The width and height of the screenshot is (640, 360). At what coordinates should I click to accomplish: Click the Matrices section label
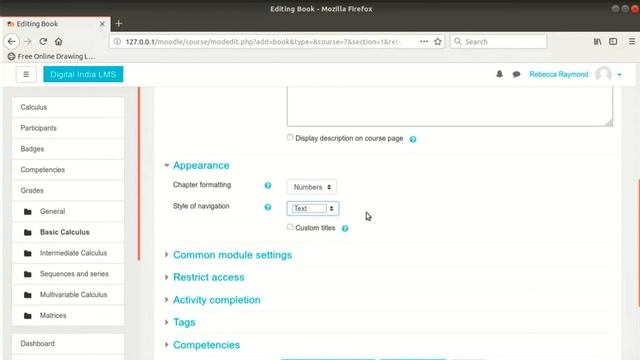pyautogui.click(x=53, y=316)
